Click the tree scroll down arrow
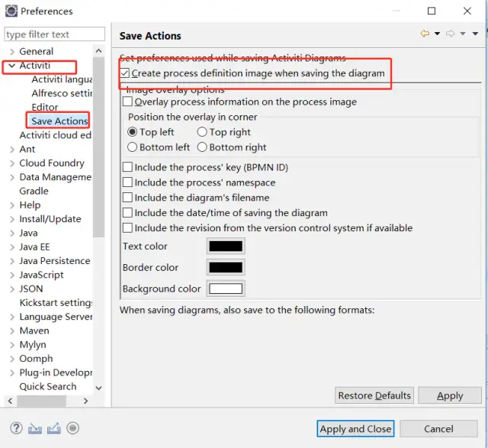Viewport: 488px width, 448px height. 98,388
